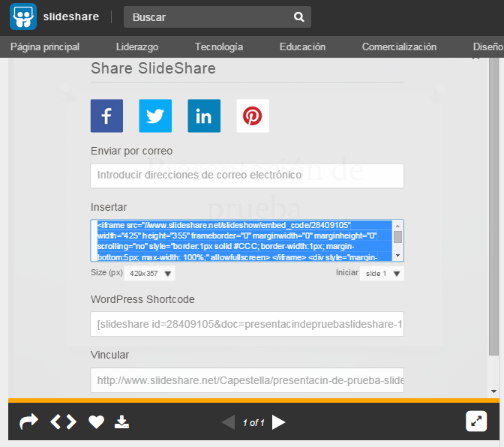The width and height of the screenshot is (504, 447).
Task: Click the dialog scroll down arrow
Action: click(x=493, y=391)
